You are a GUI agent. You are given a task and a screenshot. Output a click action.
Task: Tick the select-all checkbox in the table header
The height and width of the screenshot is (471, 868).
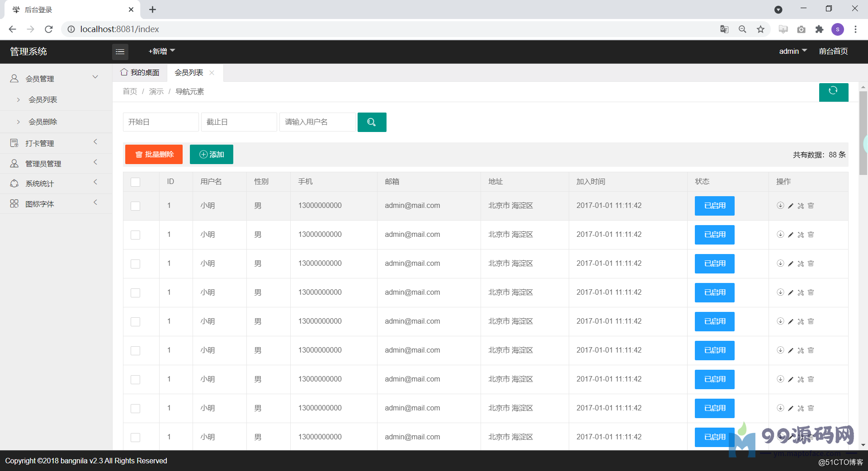pos(135,182)
